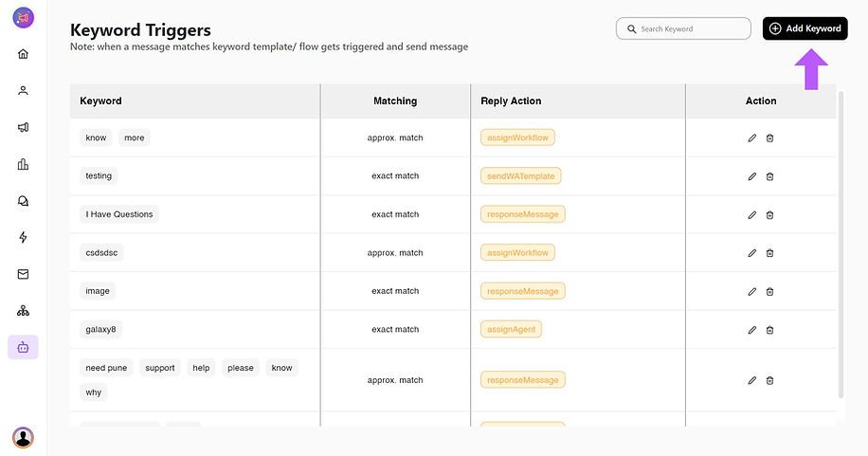
Task: Open analytics bar chart icon
Action: [23, 164]
